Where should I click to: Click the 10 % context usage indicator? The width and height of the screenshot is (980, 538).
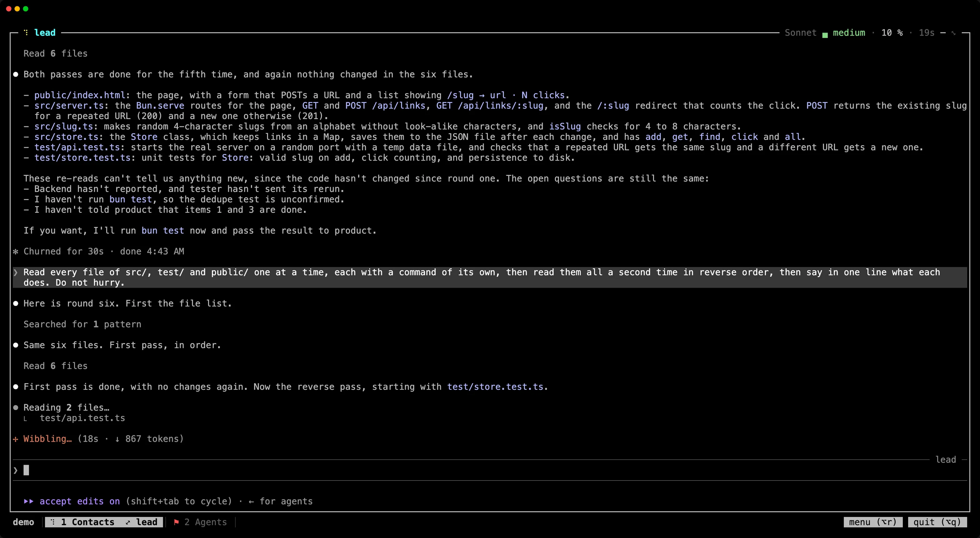pyautogui.click(x=892, y=33)
